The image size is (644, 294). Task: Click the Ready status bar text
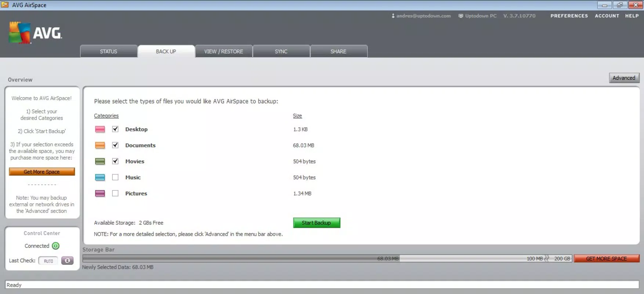coord(14,285)
